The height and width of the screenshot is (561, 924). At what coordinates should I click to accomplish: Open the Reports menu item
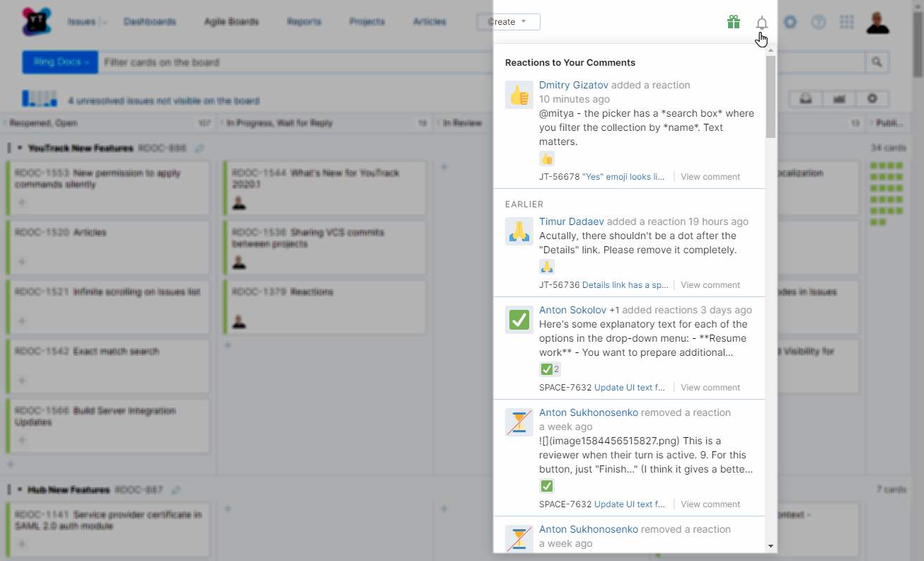tap(304, 21)
